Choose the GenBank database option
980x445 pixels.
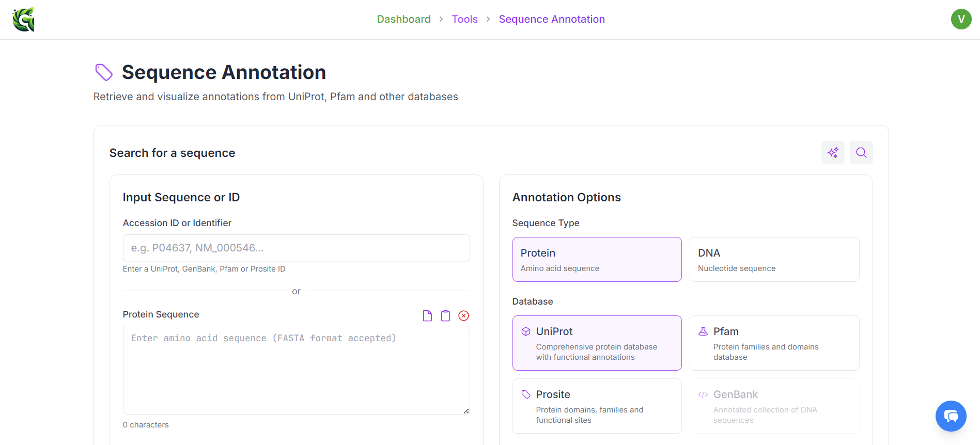774,406
